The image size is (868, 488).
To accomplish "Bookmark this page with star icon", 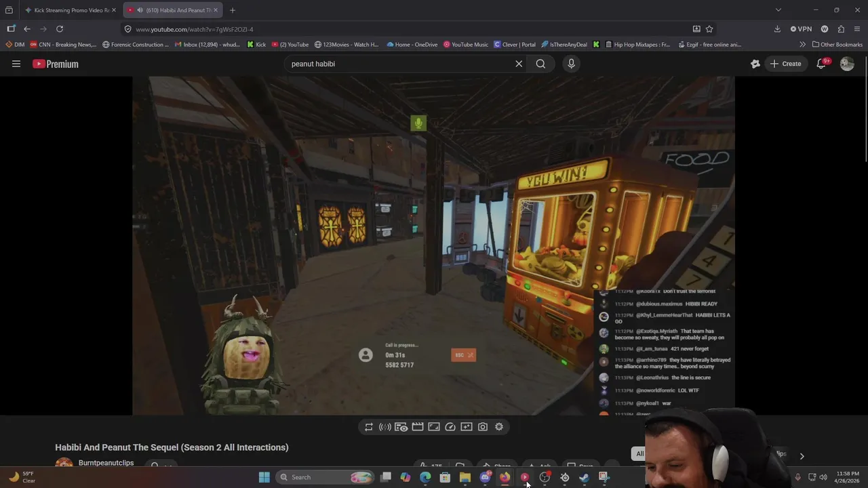I will pos(709,29).
